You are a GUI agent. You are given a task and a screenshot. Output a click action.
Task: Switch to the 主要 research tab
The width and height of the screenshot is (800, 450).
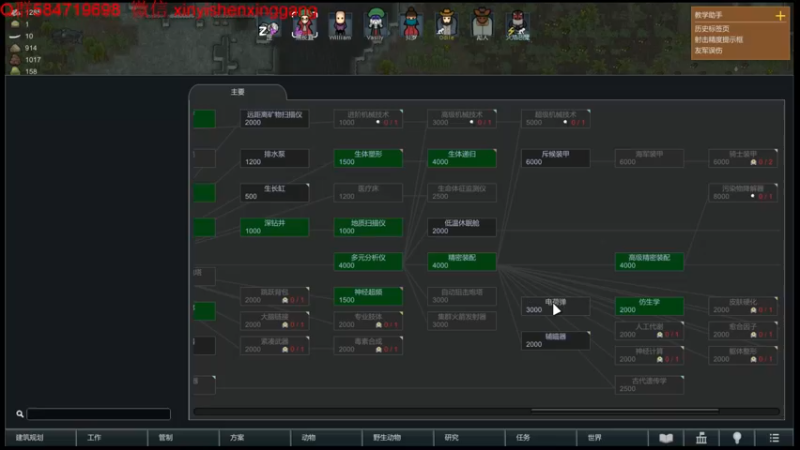tap(237, 92)
